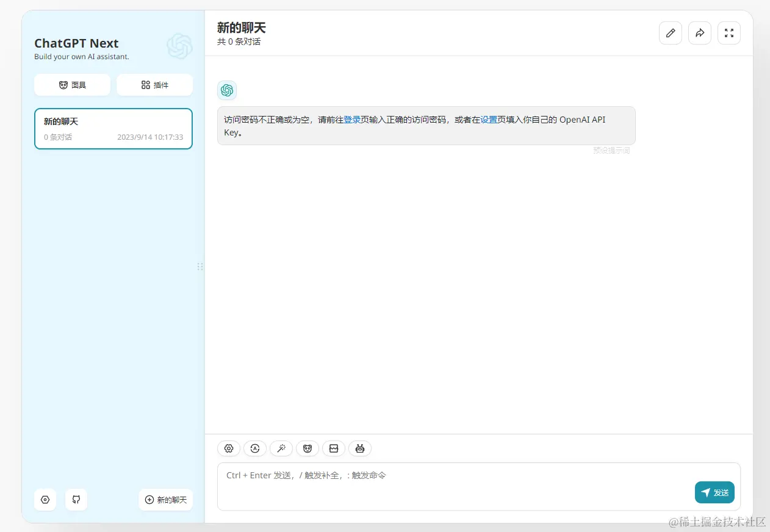Open app settings gear at sidebar bottom left
Screen dimensions: 770x532
tap(45, 500)
